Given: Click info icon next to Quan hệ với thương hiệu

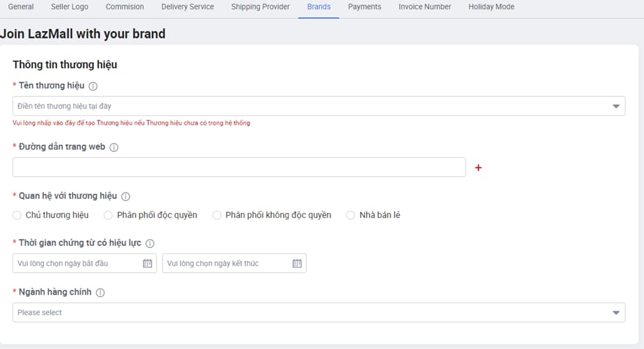Looking at the screenshot, I should (126, 196).
